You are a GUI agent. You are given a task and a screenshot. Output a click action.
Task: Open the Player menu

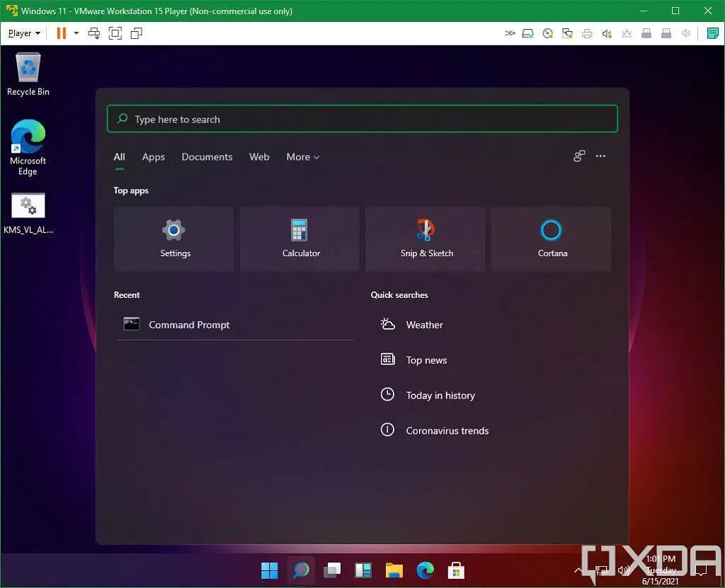(23, 33)
